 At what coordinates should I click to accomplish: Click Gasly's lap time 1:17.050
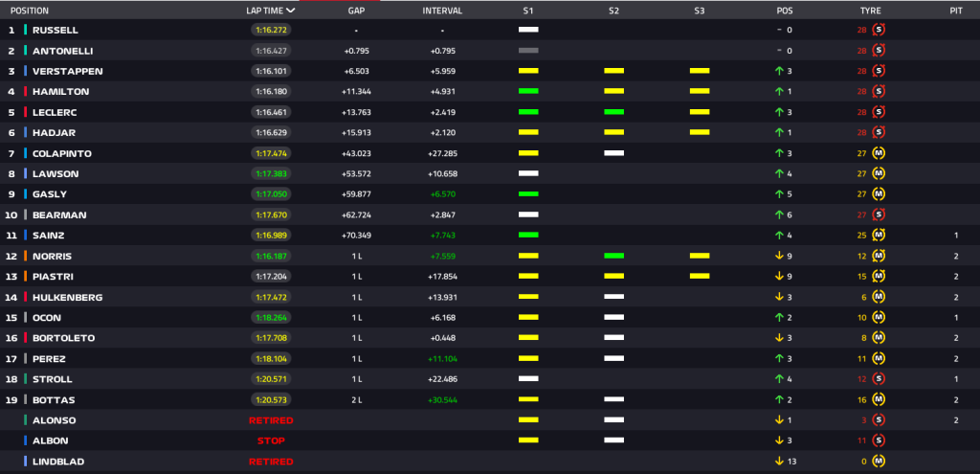pyautogui.click(x=271, y=193)
